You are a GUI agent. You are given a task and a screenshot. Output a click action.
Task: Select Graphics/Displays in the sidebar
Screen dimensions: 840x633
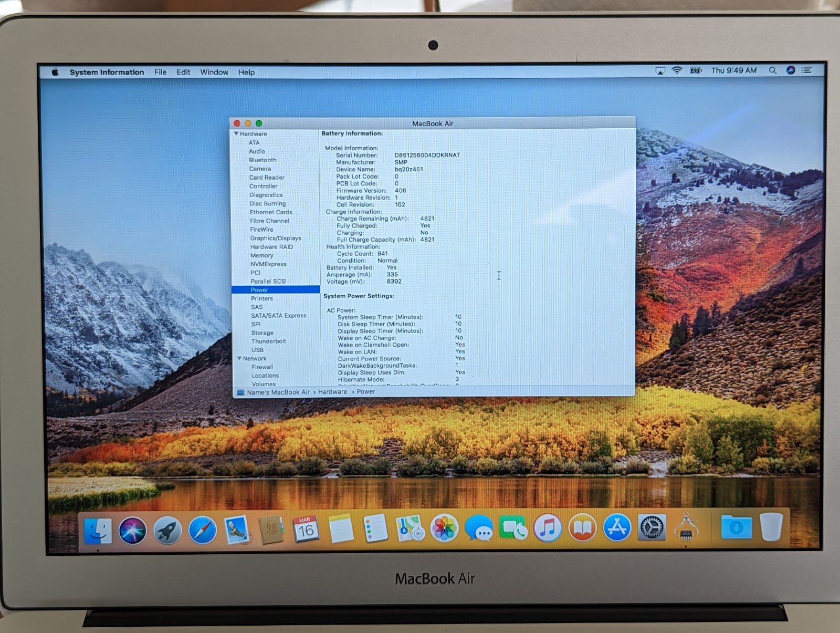point(276,238)
